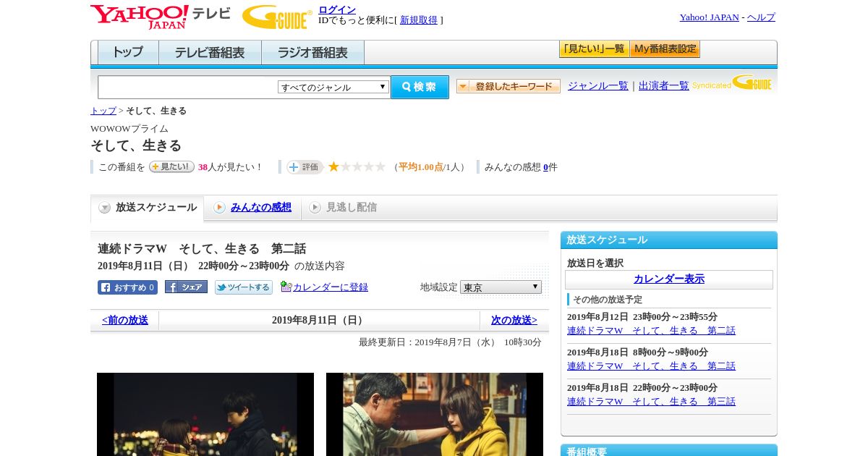Open the トップ navigation tab
Image resolution: width=868 pixels, height=456 pixels.
[x=128, y=52]
